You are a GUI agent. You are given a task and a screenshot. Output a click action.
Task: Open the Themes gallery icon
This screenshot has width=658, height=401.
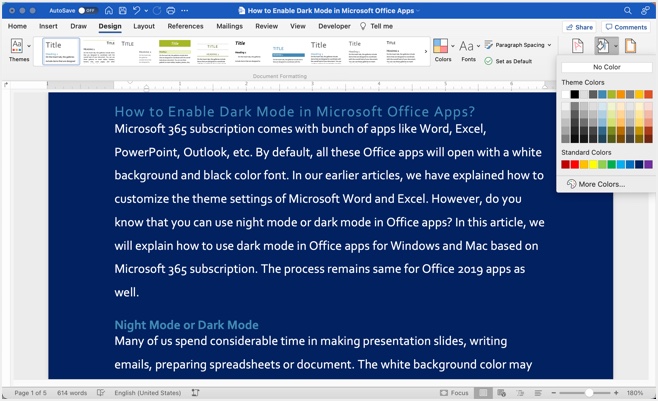click(18, 49)
